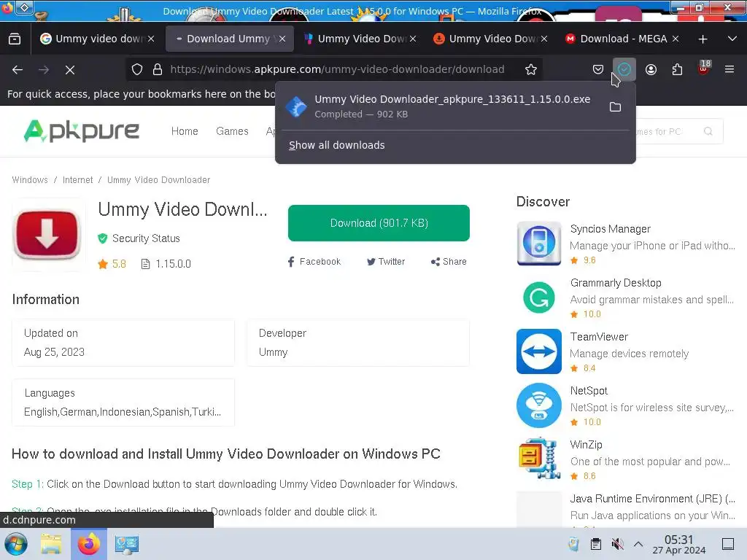
Task: Open the Games navigation link
Action: tap(232, 131)
